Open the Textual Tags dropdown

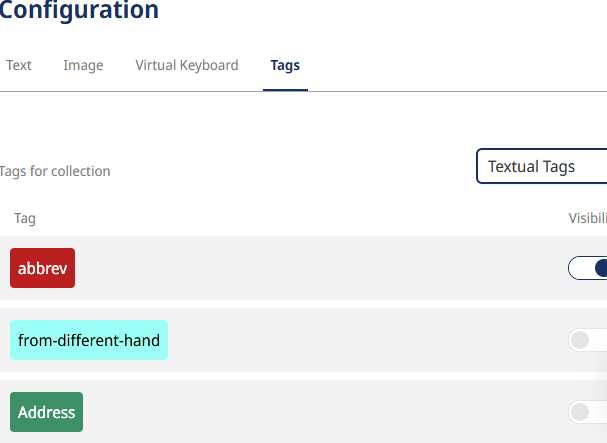[x=541, y=167]
